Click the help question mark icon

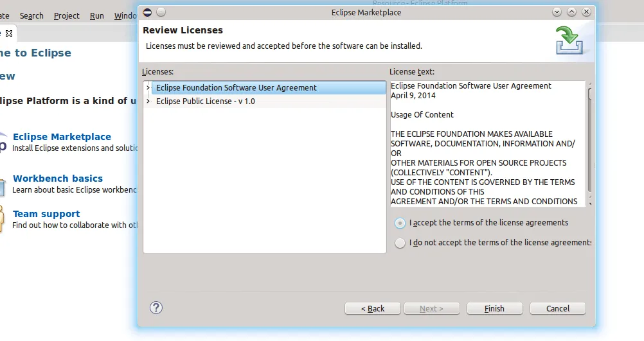[x=156, y=308]
